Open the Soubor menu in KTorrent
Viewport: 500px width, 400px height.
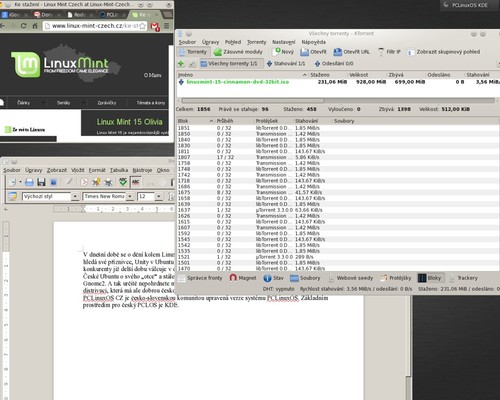tap(187, 42)
